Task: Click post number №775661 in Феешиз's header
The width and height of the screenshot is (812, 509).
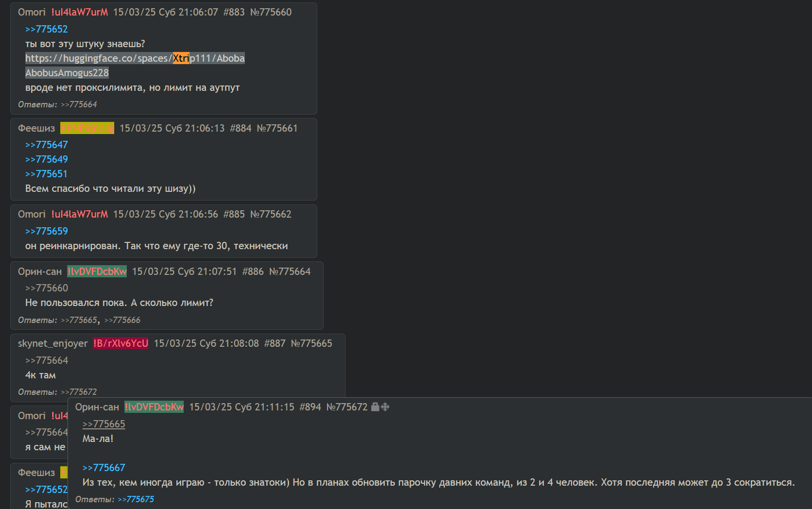Action: [277, 128]
